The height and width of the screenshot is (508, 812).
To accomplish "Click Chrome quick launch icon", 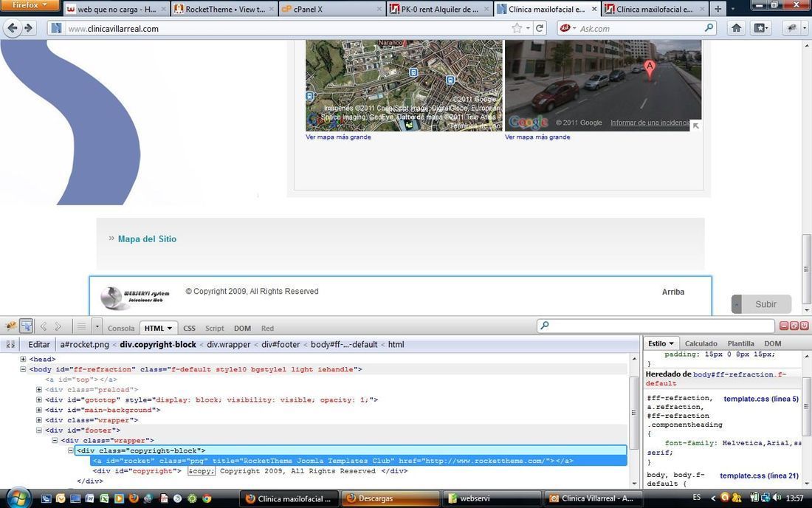I will tap(207, 498).
